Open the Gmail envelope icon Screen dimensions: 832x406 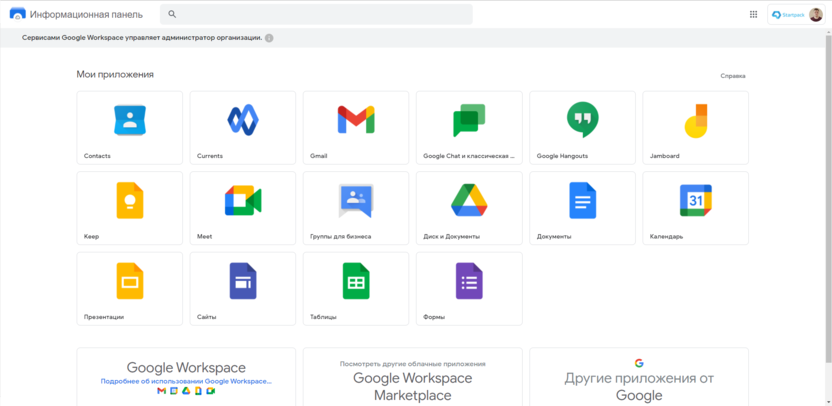[x=356, y=119]
